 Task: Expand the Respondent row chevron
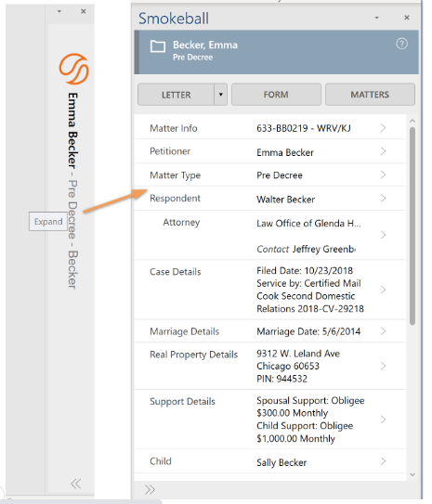click(x=383, y=199)
